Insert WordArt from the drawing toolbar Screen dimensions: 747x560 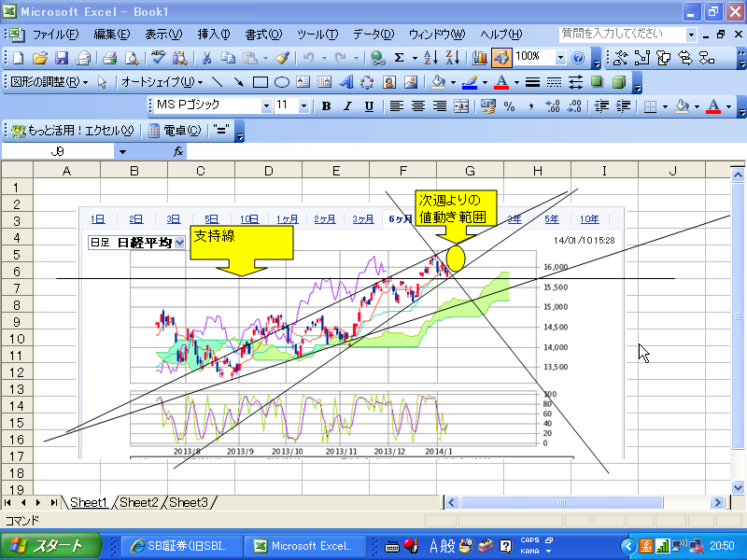point(346,82)
